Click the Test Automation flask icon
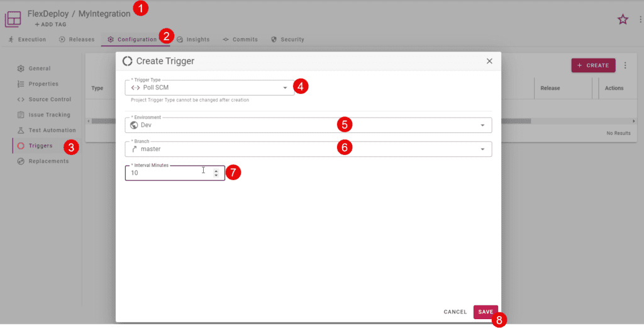 tap(21, 130)
